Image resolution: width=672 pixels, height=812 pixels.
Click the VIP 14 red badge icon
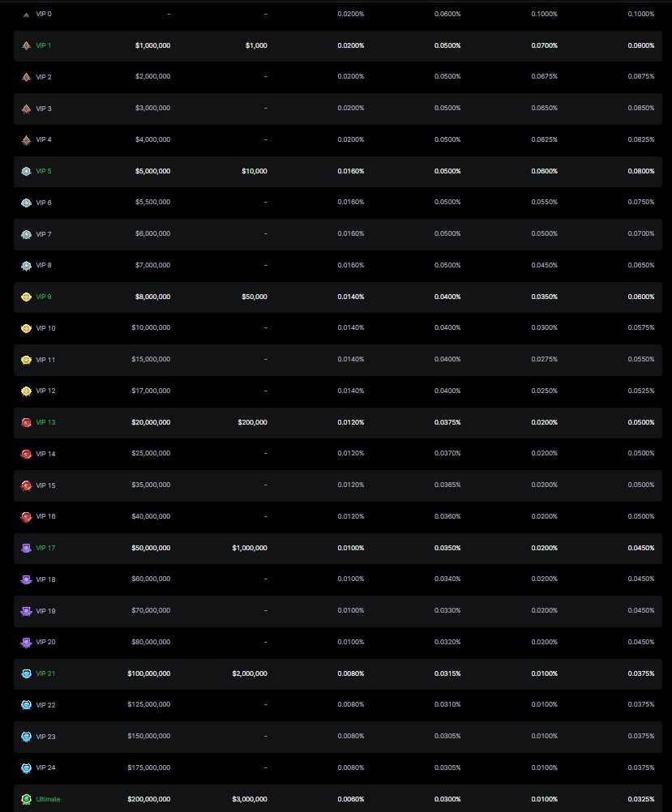click(26, 454)
